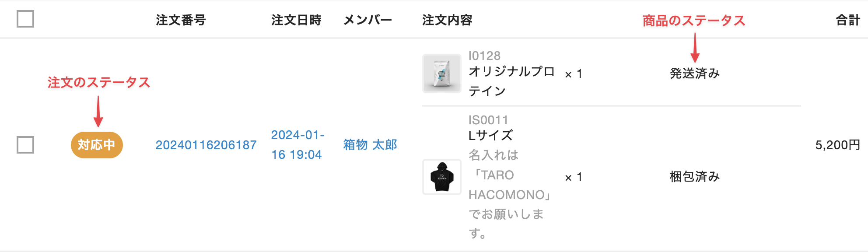Click the protein bag product thumbnail
868x252 pixels.
pyautogui.click(x=441, y=73)
